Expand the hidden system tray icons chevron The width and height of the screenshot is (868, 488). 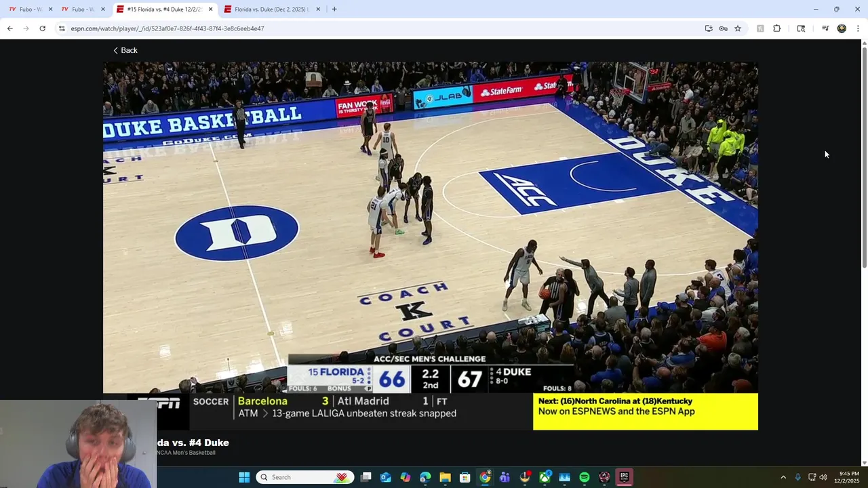click(783, 477)
